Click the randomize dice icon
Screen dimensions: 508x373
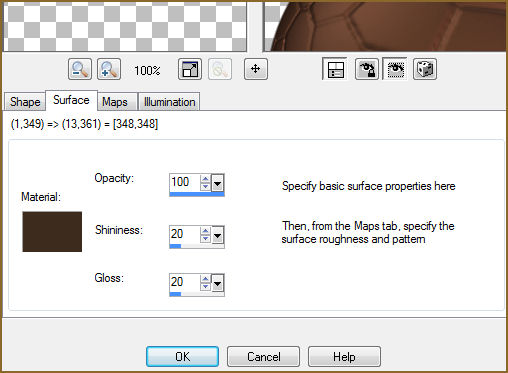[x=425, y=69]
